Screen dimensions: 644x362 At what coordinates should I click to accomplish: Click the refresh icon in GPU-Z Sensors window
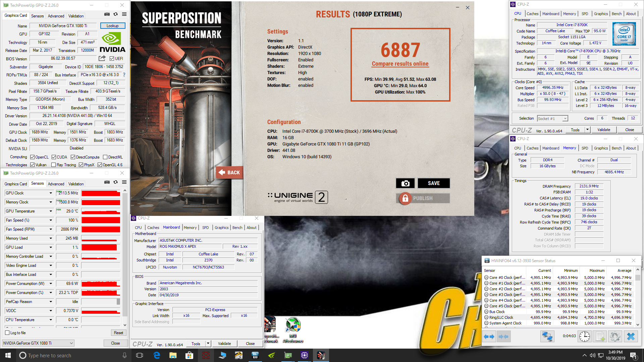115,182
